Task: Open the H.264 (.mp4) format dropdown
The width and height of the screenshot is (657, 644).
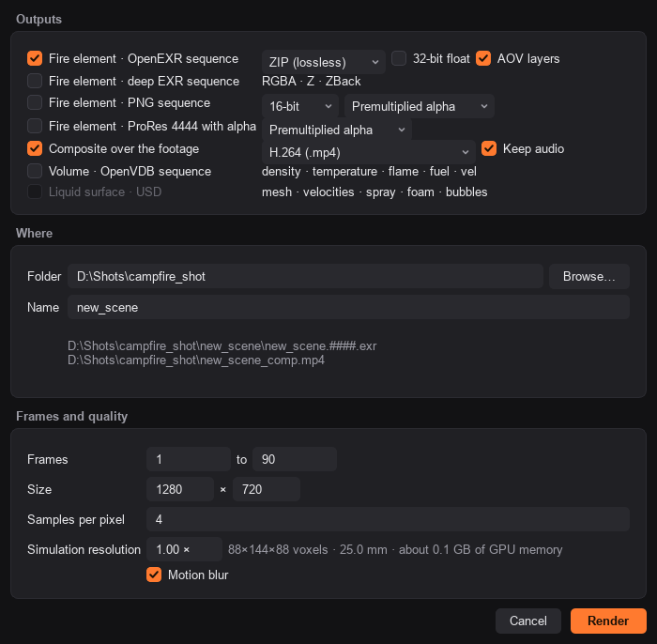Action: pyautogui.click(x=369, y=152)
